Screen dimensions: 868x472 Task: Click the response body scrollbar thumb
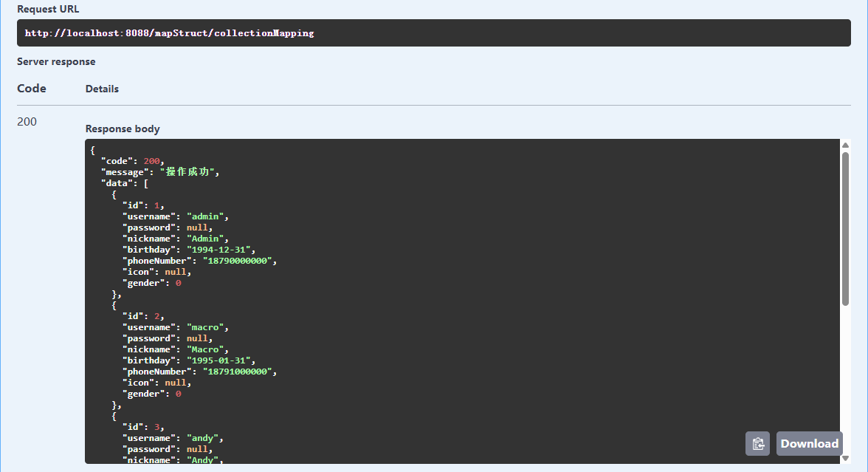pyautogui.click(x=846, y=229)
